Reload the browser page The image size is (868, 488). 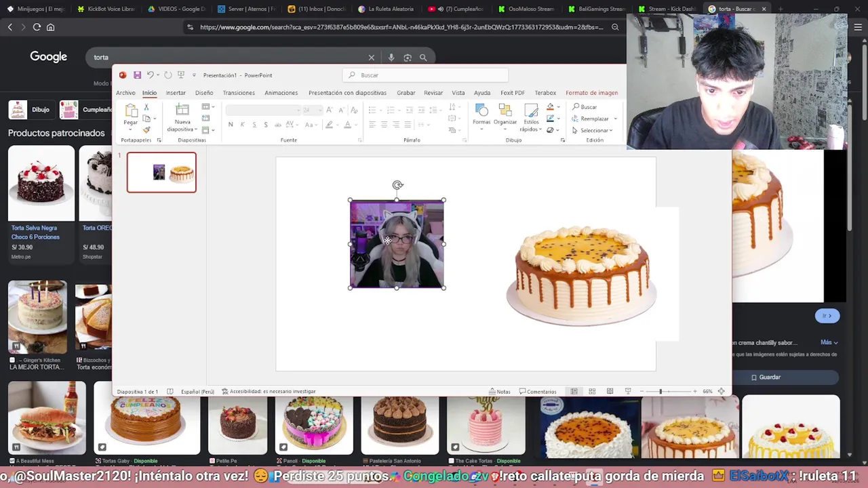click(x=37, y=27)
